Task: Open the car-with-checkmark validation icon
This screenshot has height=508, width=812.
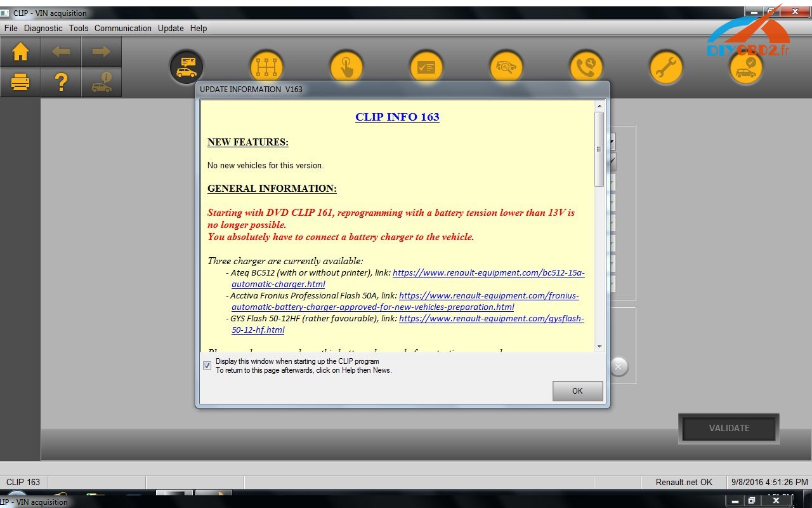Action: [x=745, y=66]
